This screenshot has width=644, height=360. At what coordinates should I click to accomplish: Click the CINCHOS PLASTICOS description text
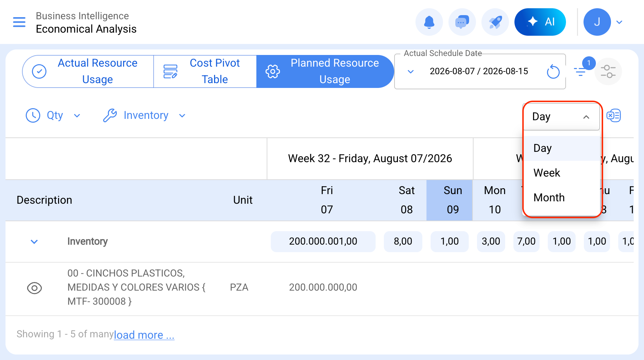point(136,287)
